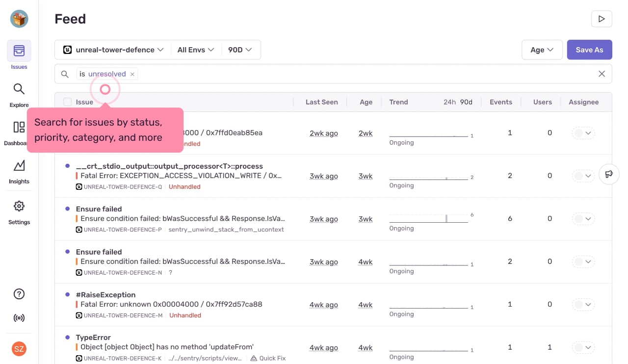
Task: Go to Dashboards in sidebar
Action: pos(19,133)
